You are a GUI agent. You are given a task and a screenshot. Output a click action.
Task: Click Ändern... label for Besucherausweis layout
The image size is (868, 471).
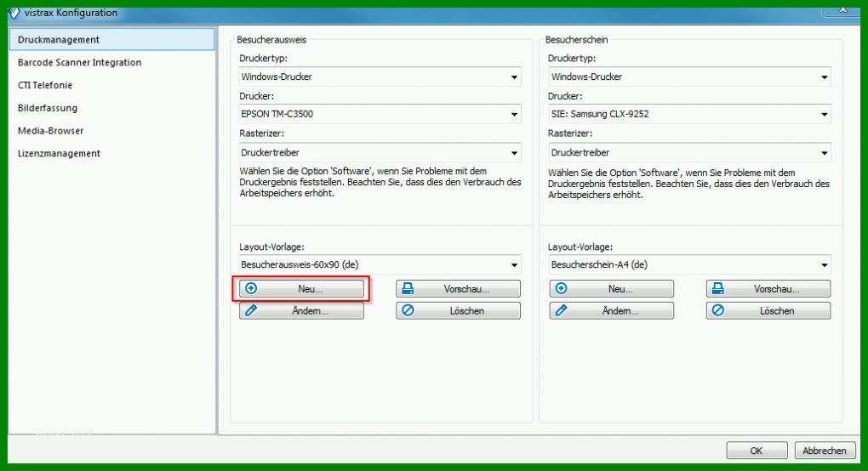(x=310, y=310)
